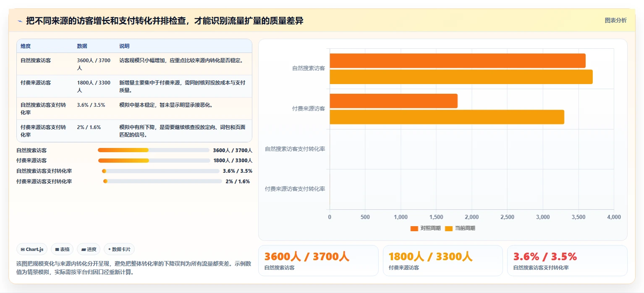Image resolution: width=644 pixels, height=293 pixels.
Task: Click the small blue icon before the header title
Action: point(20,21)
